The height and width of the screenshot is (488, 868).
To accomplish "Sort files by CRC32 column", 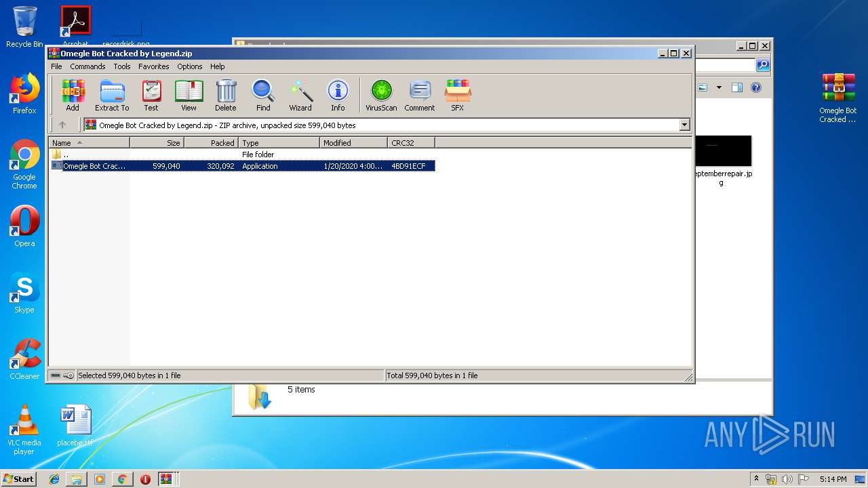I will 411,142.
